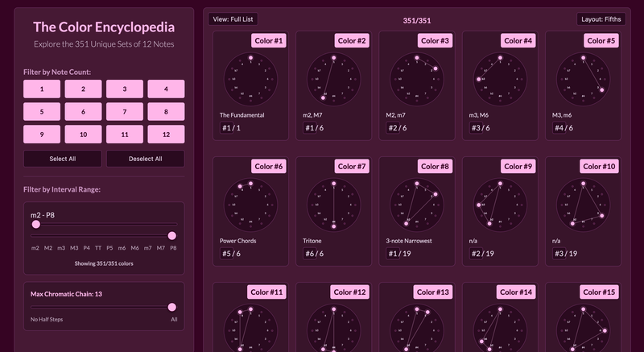Toggle the note count 10 filter

[83, 135]
